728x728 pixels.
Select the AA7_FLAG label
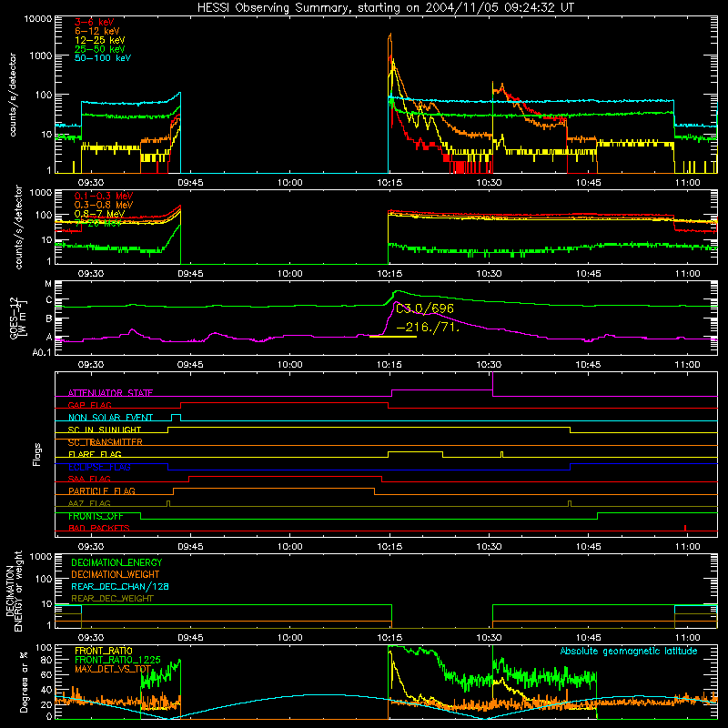(89, 503)
